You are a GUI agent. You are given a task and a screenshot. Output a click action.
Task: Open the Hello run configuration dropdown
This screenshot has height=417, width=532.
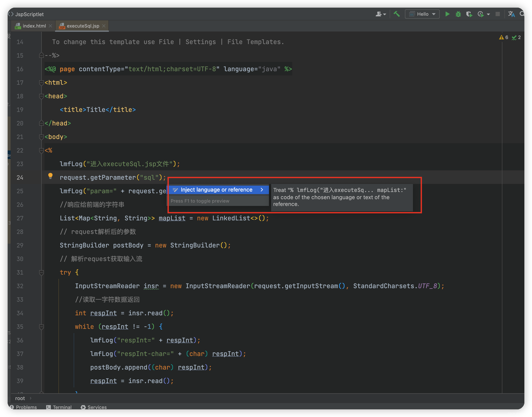click(x=422, y=14)
